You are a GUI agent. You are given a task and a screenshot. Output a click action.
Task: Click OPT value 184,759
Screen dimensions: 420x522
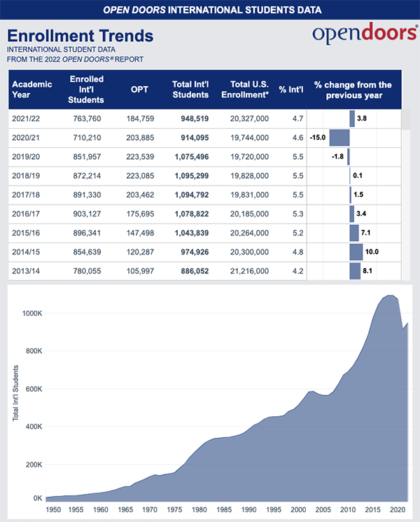[140, 118]
